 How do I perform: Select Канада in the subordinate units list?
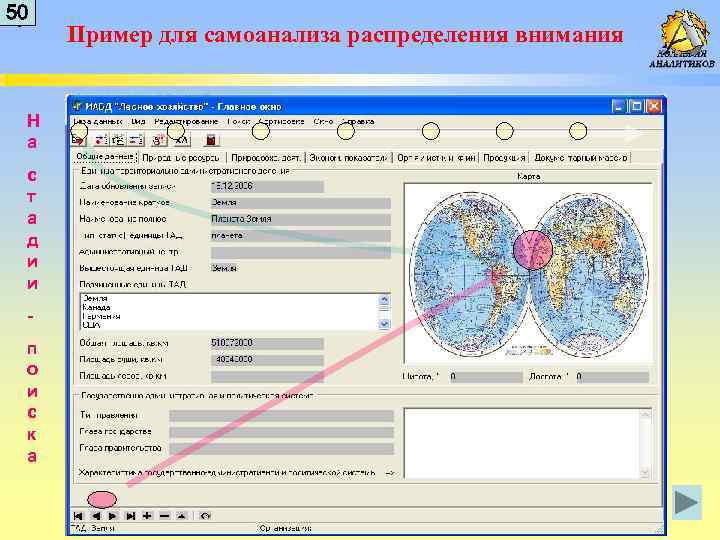click(x=96, y=307)
